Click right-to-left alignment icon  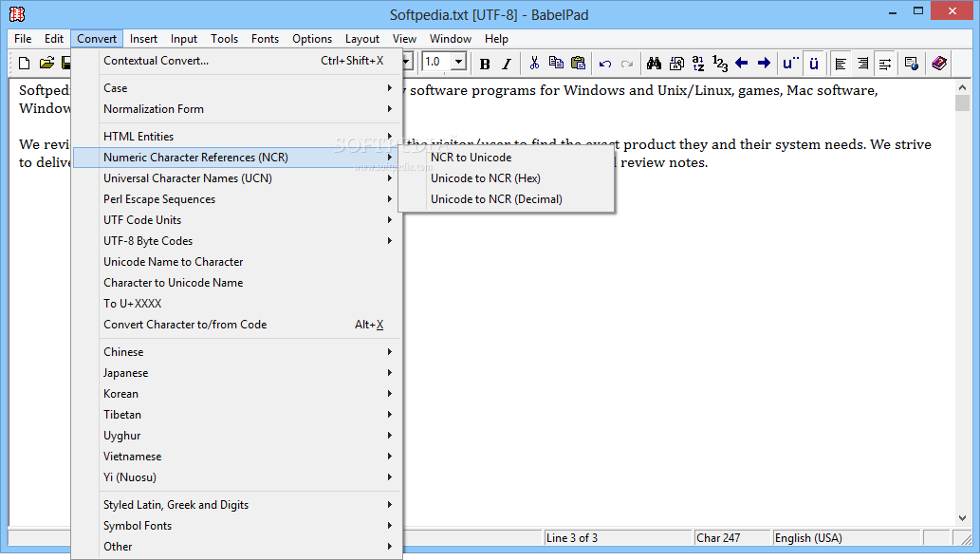coord(862,64)
